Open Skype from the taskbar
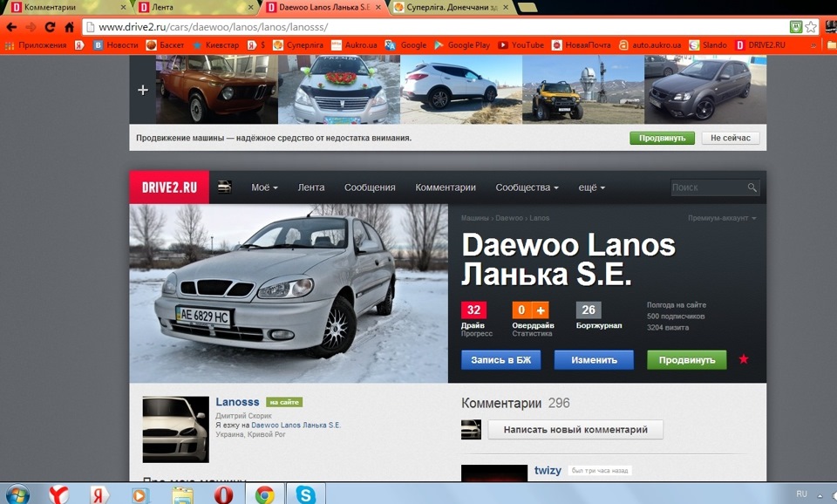The height and width of the screenshot is (504, 837). tap(305, 494)
